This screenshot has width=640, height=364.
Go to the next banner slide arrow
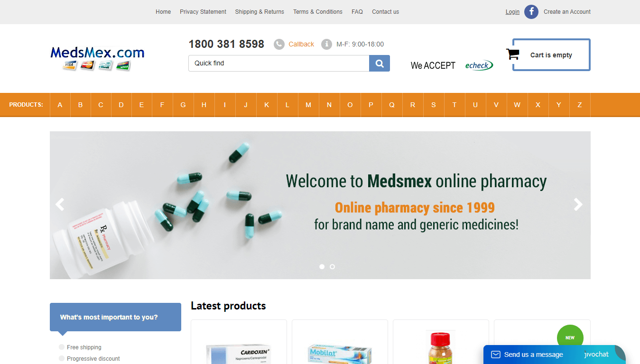(578, 204)
